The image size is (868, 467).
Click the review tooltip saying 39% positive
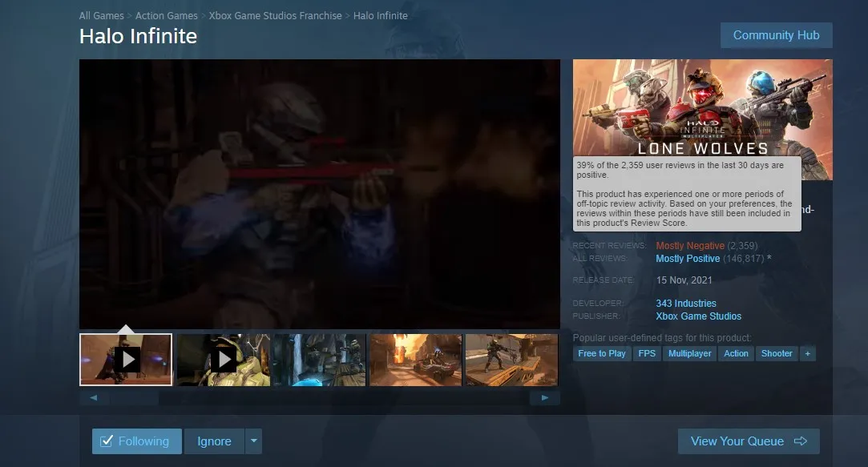(x=687, y=194)
